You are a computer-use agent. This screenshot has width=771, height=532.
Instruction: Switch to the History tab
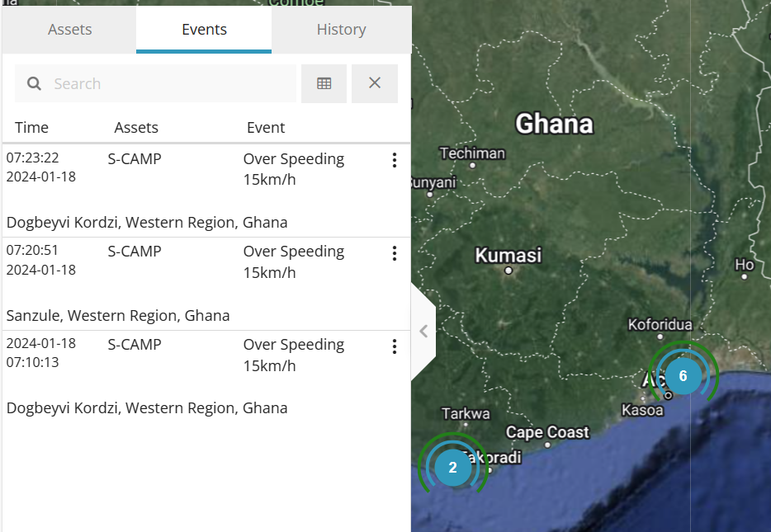coord(341,30)
